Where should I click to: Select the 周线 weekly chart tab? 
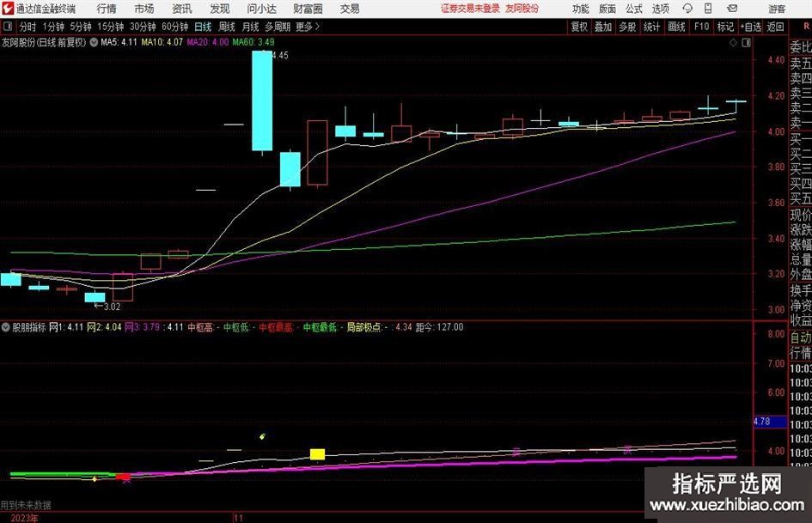coord(226,27)
